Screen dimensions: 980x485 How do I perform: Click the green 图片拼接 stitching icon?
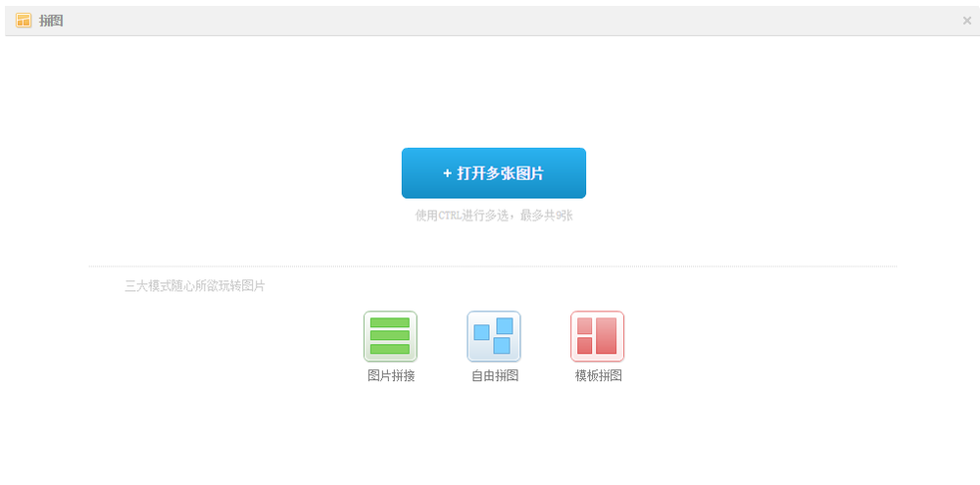pos(390,336)
